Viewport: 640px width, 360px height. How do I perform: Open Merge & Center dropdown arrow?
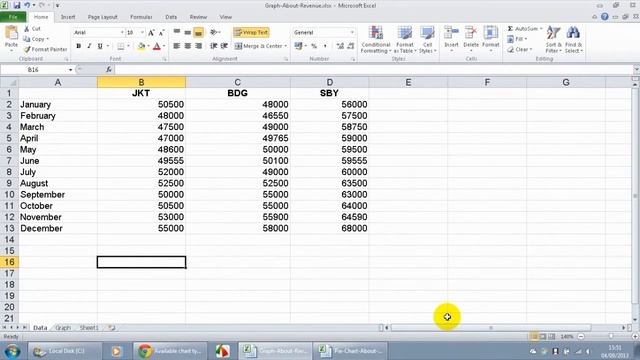tap(285, 46)
